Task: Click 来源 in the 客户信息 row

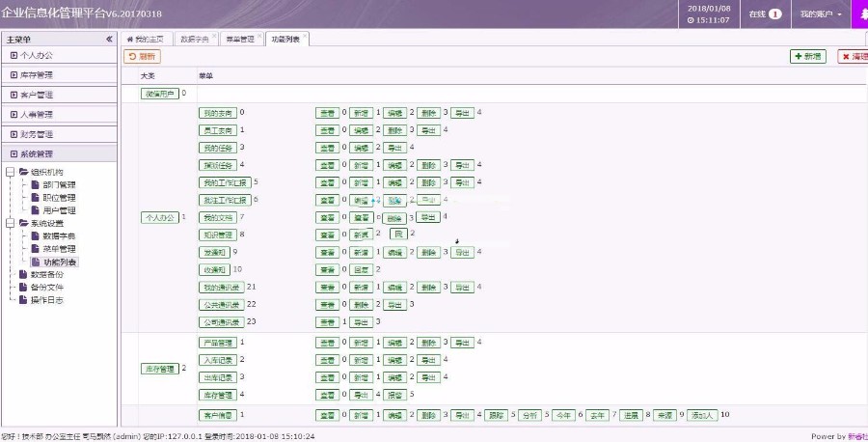Action: 665,415
